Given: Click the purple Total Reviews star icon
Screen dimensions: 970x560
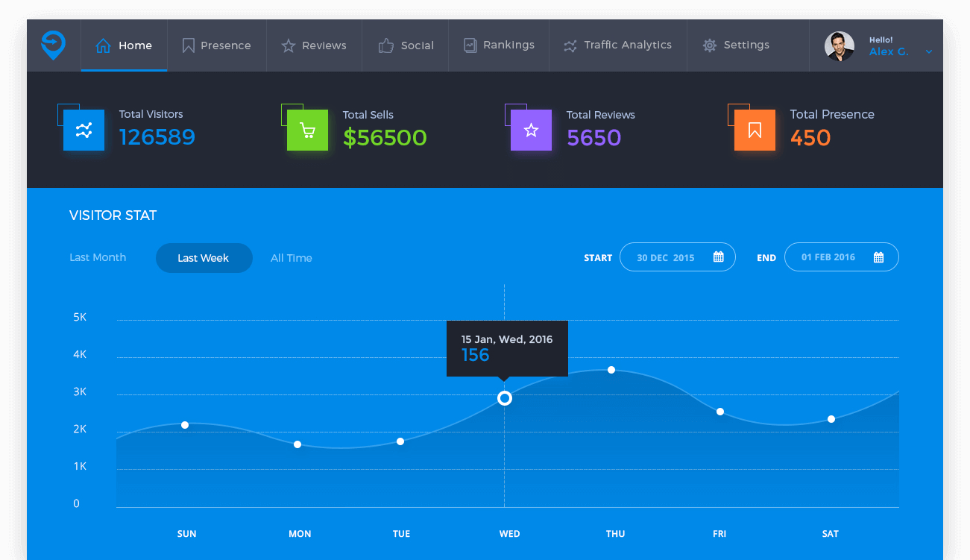Looking at the screenshot, I should click(x=531, y=130).
